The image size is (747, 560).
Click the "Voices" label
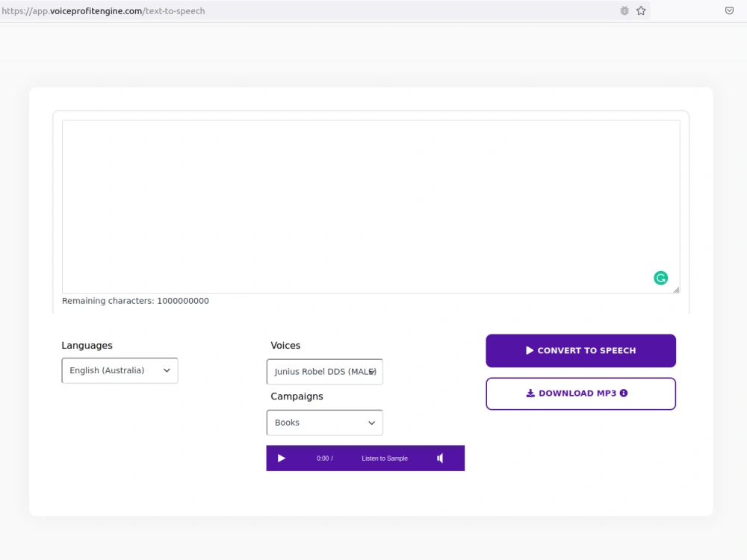[x=285, y=346]
